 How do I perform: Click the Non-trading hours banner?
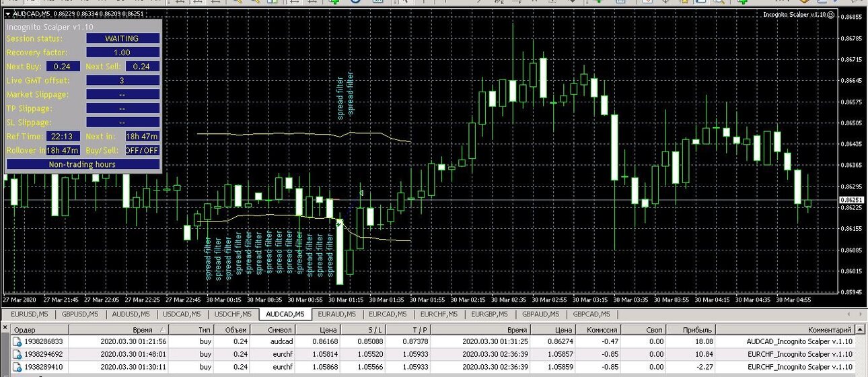[x=83, y=164]
